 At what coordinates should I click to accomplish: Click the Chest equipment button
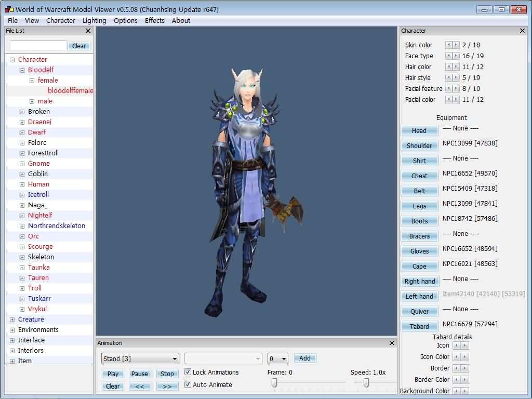(x=419, y=176)
